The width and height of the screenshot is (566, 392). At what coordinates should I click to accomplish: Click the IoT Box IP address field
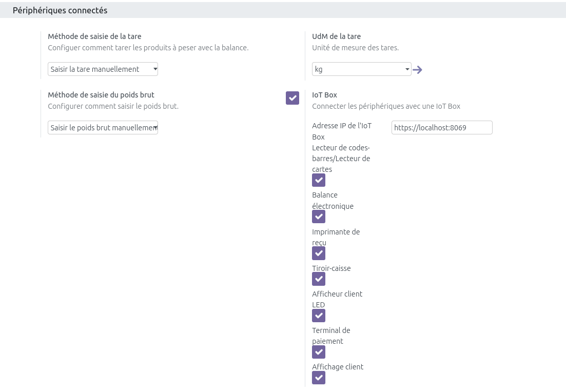(441, 128)
